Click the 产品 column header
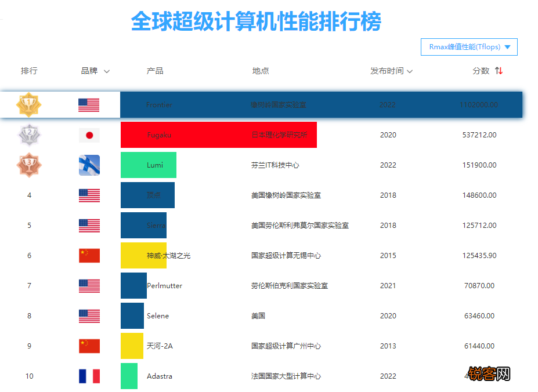Viewport: 538px width, 392px height. [155, 71]
